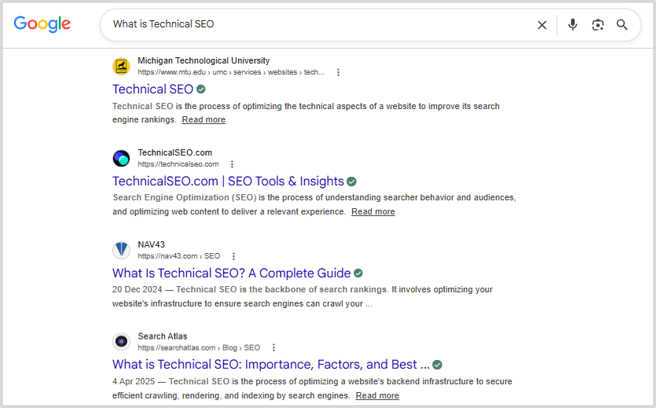Click the www.mtu.edu breadcrumb URL
Viewport: 656px width, 408px height.
(231, 72)
